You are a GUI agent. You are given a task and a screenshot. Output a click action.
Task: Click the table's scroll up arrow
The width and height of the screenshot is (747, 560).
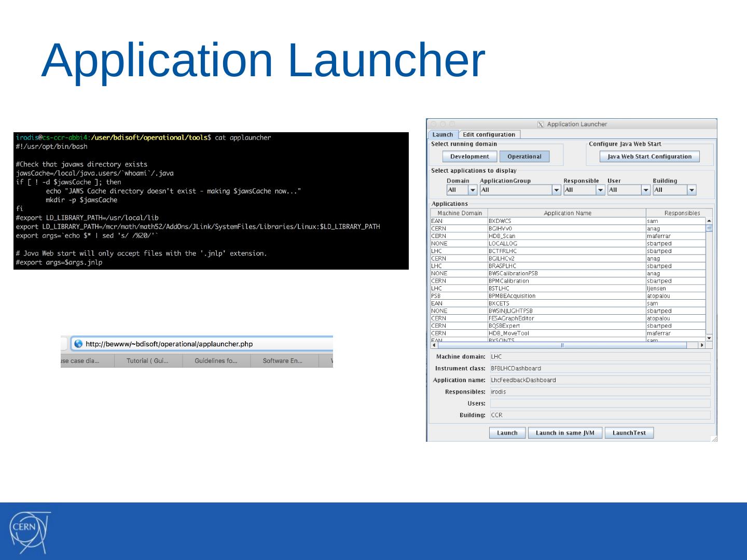709,221
